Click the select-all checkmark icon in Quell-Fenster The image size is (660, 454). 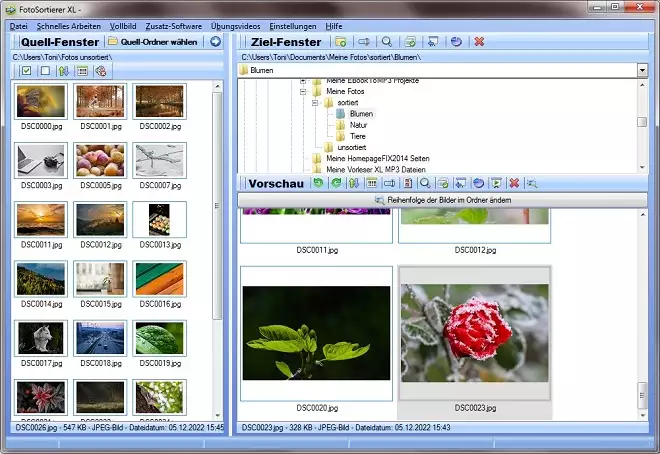[26, 71]
